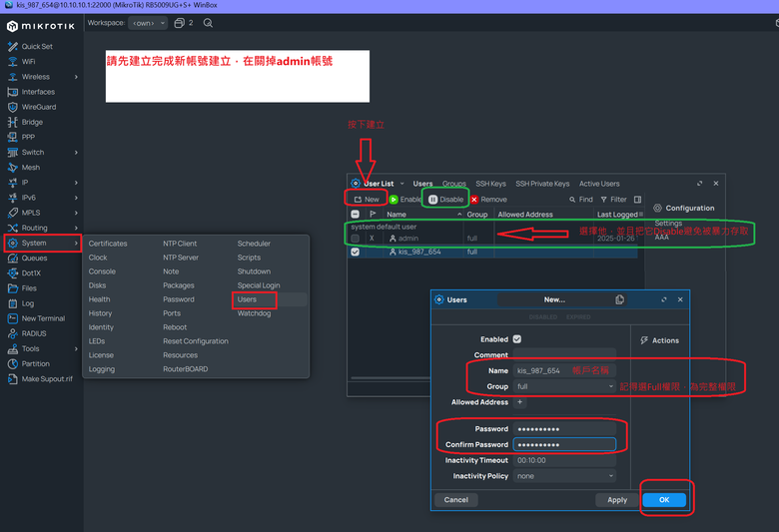Open the Partition section
The image size is (779, 532).
pos(28,363)
